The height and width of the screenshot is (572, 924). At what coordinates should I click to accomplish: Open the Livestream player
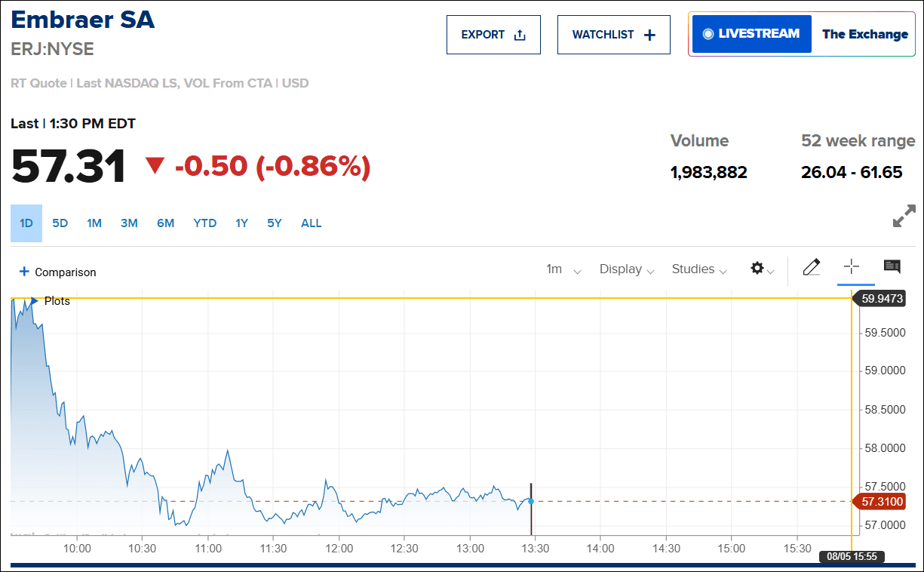click(751, 34)
